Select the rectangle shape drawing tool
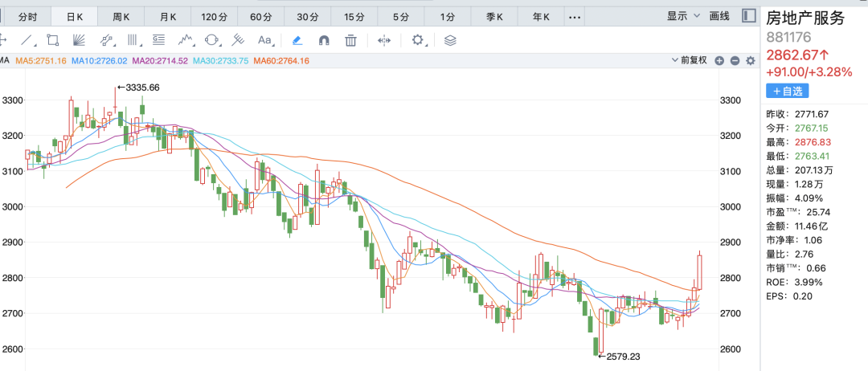Viewport: 868px width, 371px height. [x=53, y=39]
